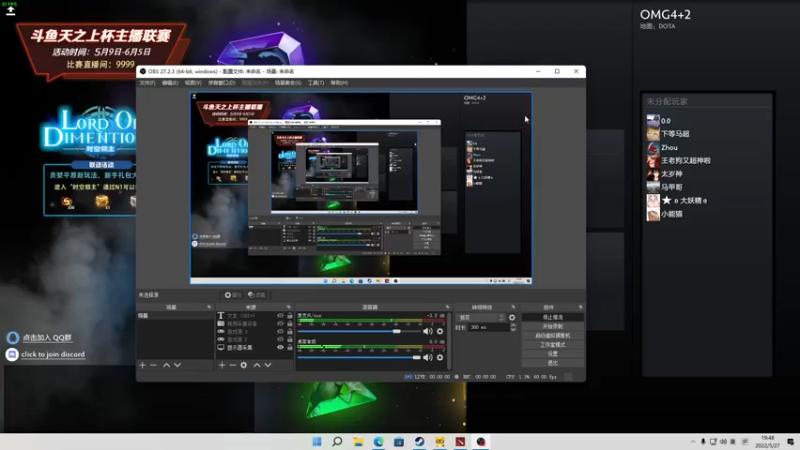Select player 0.0 in unassigned players list
800x450 pixels.
[x=666, y=121]
